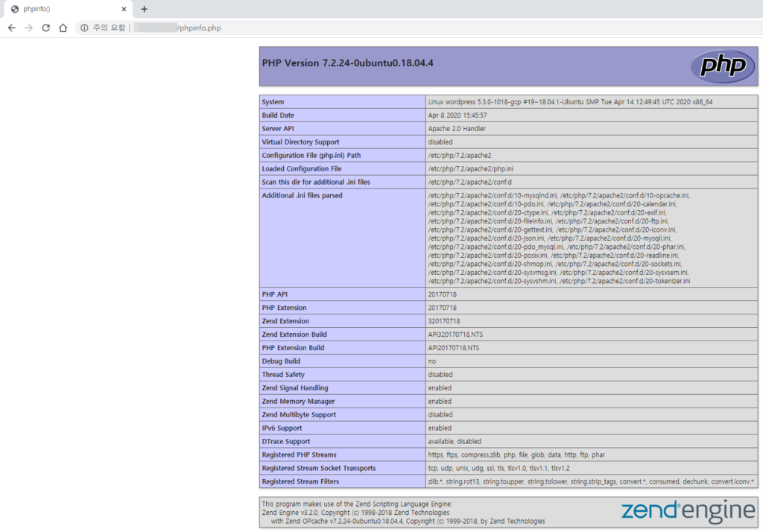Click the Zend Engine v3.2.0 copyright text
763x532 pixels.
(x=355, y=513)
